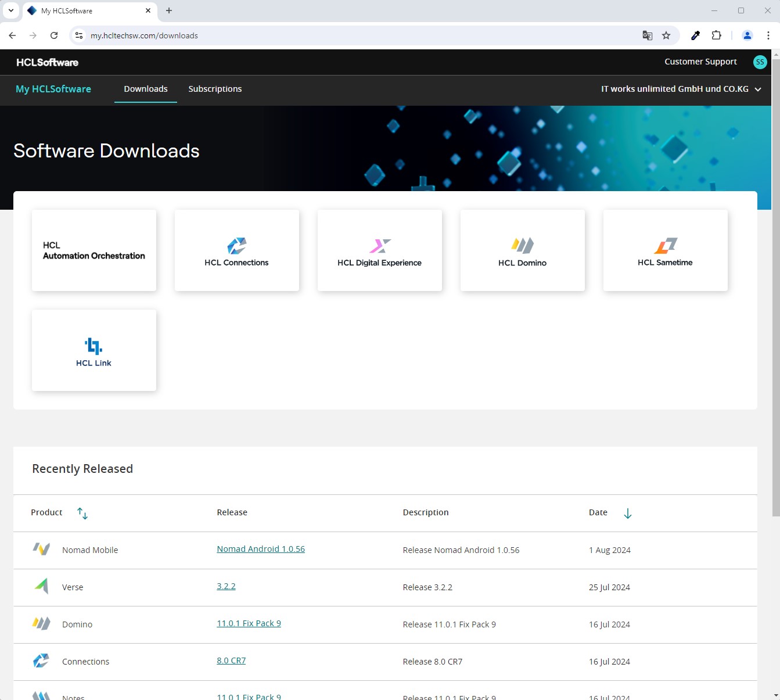Select the My HCLSoftware browser tab
780x700 pixels.
89,11
